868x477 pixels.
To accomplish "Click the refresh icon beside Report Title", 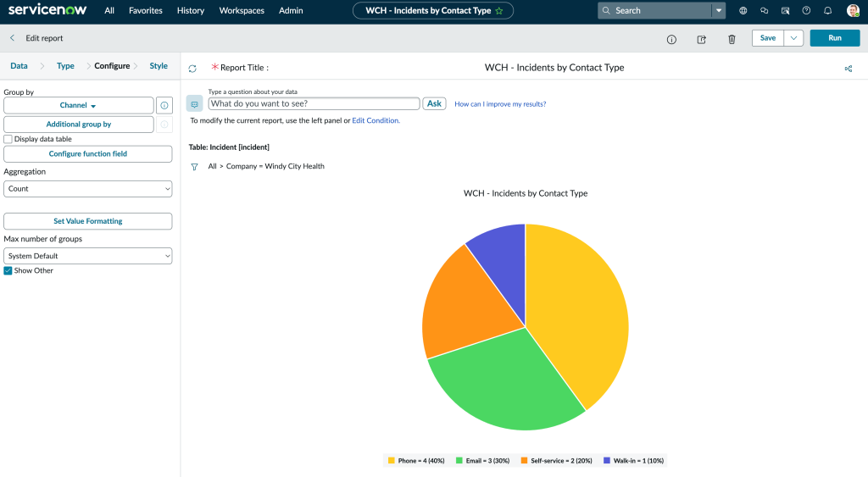I will (x=192, y=69).
